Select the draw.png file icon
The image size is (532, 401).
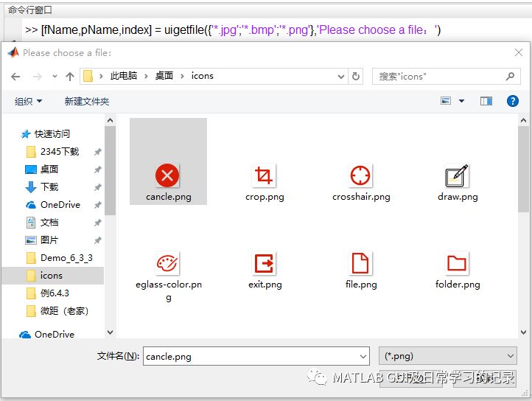pyautogui.click(x=457, y=175)
